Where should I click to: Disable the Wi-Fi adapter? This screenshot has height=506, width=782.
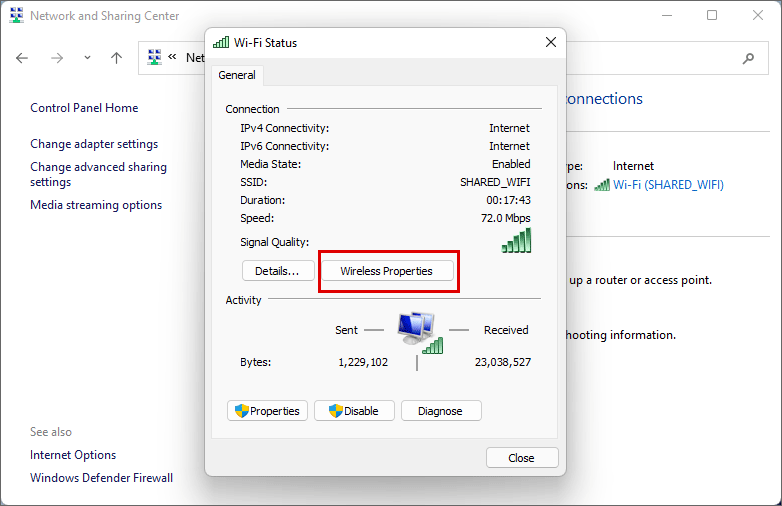354,411
